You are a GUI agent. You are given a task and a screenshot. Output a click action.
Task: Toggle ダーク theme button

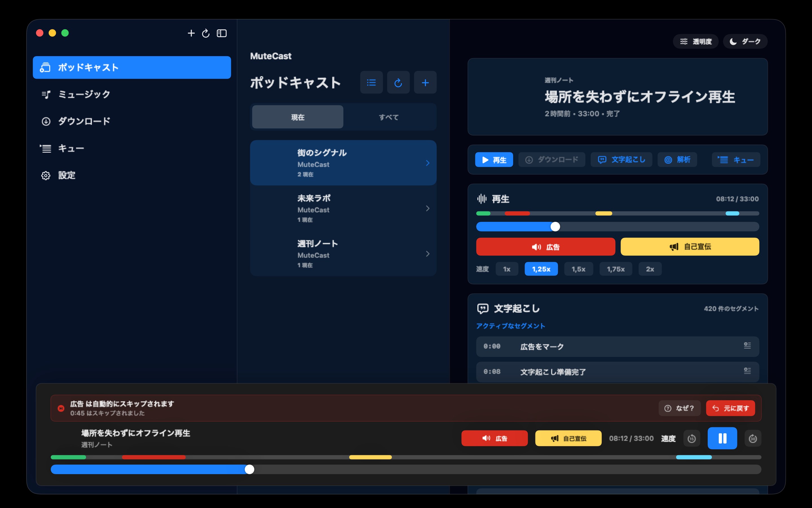745,41
